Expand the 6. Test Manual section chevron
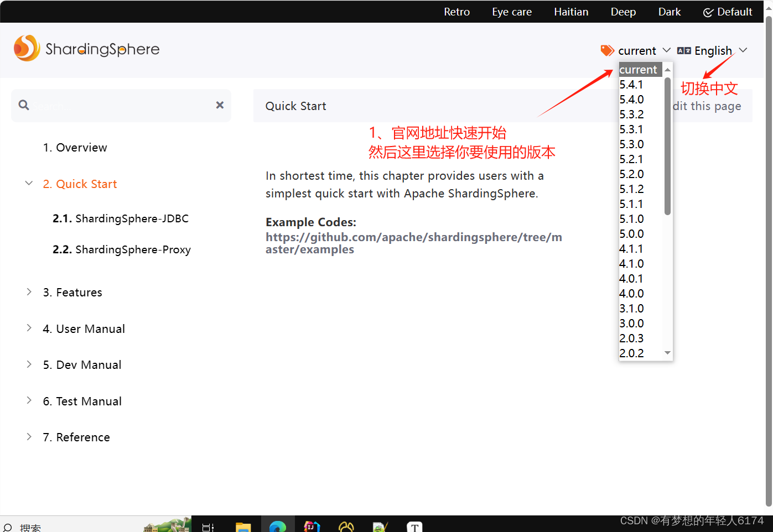The height and width of the screenshot is (532, 773). 29,400
